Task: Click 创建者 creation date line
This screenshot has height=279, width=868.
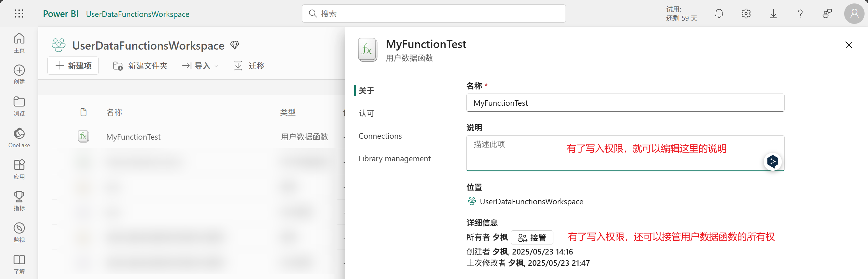Action: pyautogui.click(x=519, y=252)
